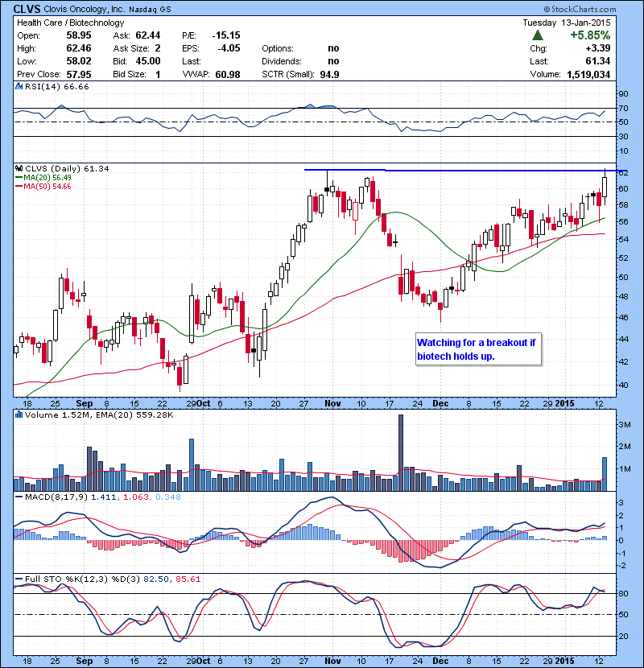Click the '2015' label on price chart axis

pos(564,403)
